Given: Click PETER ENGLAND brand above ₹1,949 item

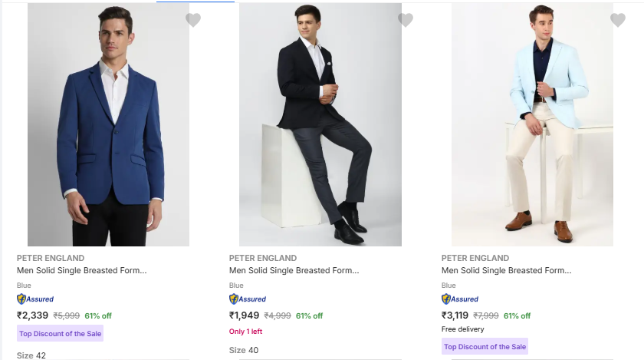Looking at the screenshot, I should pos(263,258).
